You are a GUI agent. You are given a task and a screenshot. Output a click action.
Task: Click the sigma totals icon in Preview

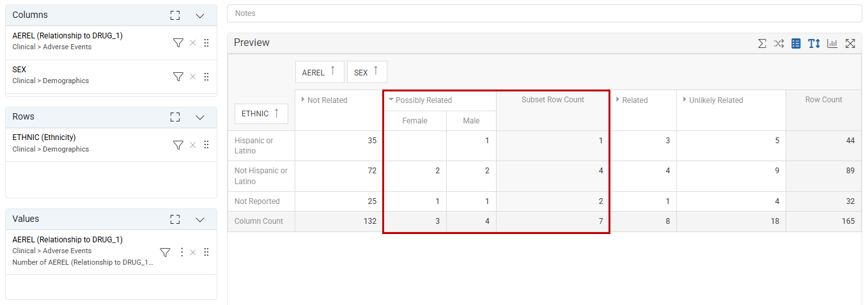pos(762,43)
